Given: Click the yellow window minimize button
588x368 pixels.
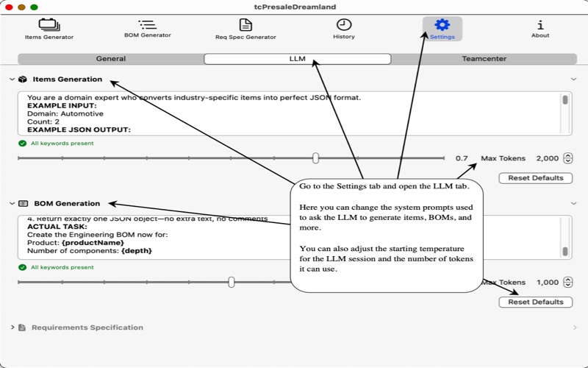Looking at the screenshot, I should coord(22,7).
